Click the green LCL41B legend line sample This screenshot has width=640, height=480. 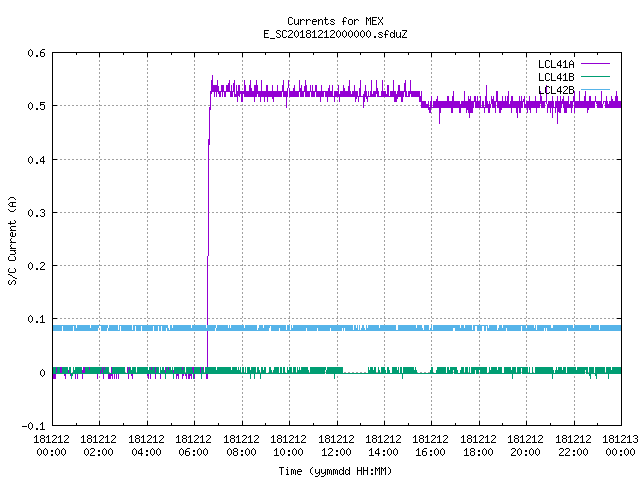595,76
